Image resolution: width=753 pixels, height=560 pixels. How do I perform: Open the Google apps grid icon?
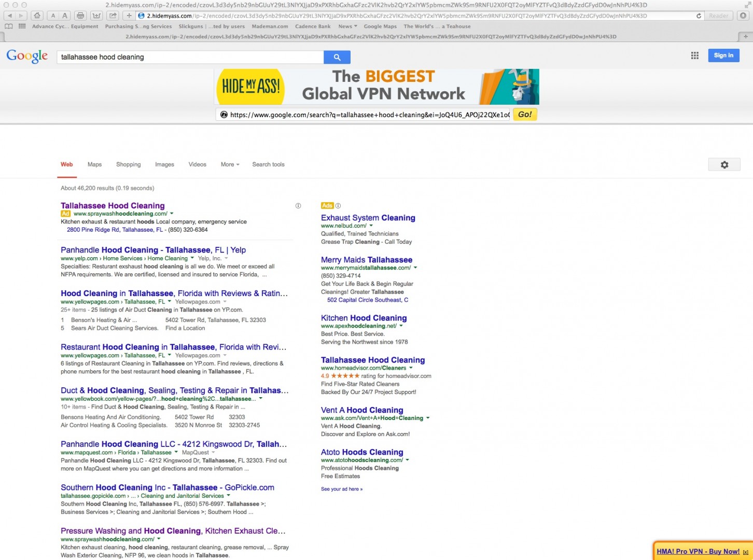(x=694, y=55)
